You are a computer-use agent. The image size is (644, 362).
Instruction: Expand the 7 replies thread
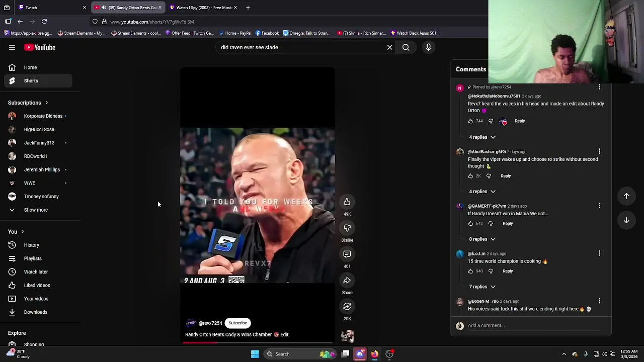click(482, 287)
